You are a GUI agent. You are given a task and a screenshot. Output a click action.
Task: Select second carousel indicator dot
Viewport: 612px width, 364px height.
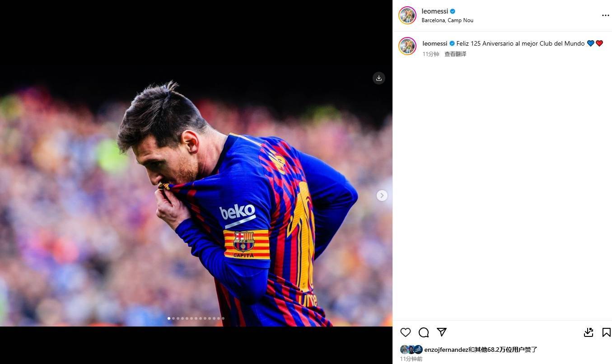click(173, 318)
